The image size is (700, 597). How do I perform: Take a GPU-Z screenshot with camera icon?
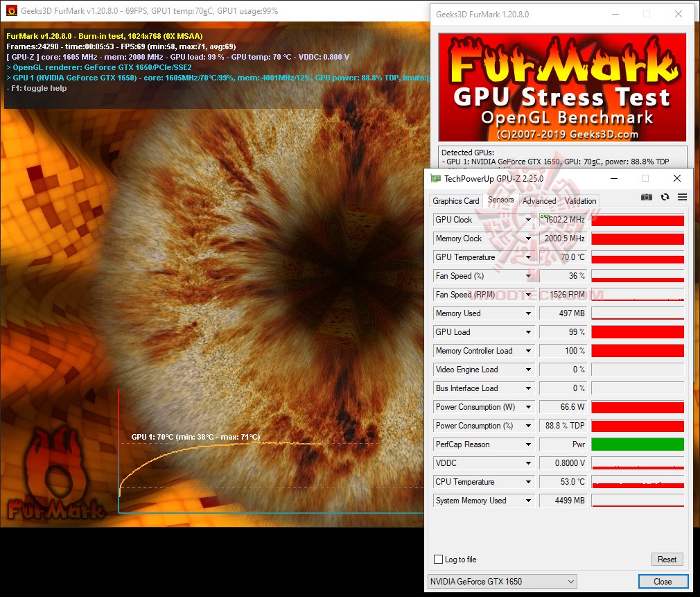(646, 197)
